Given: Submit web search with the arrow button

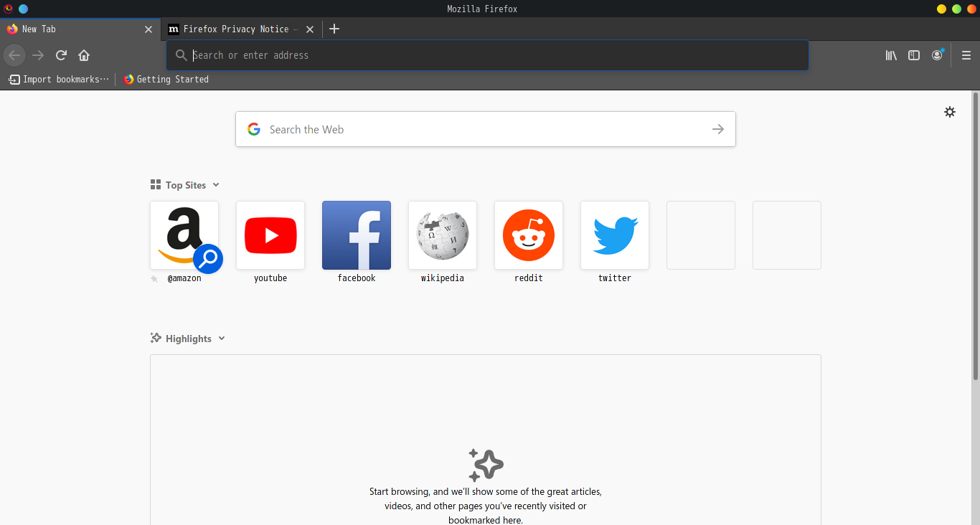Looking at the screenshot, I should pyautogui.click(x=718, y=129).
